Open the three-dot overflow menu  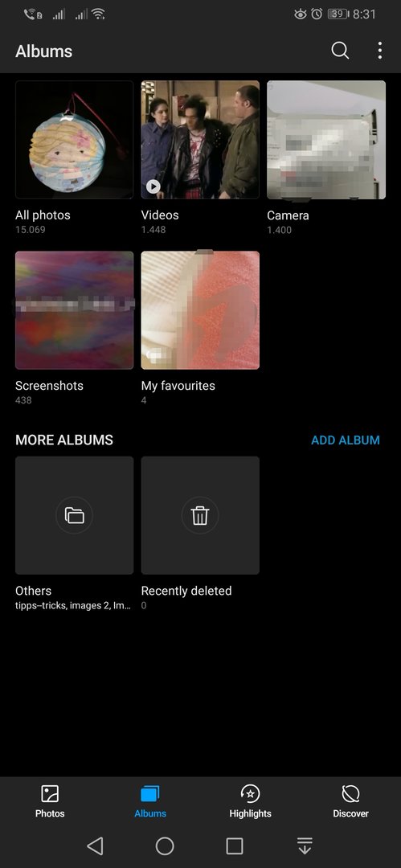[x=379, y=51]
